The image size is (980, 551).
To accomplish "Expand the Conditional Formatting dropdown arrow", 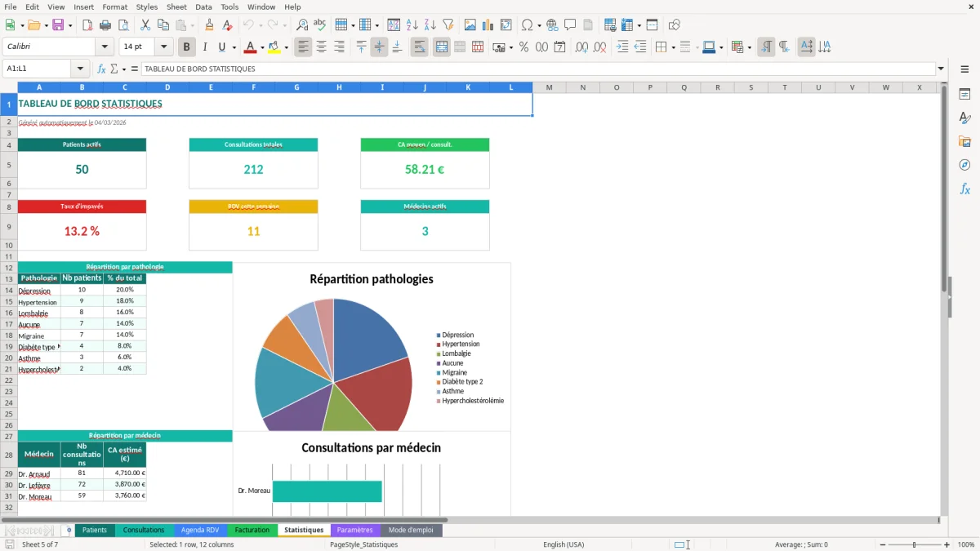I will click(749, 47).
